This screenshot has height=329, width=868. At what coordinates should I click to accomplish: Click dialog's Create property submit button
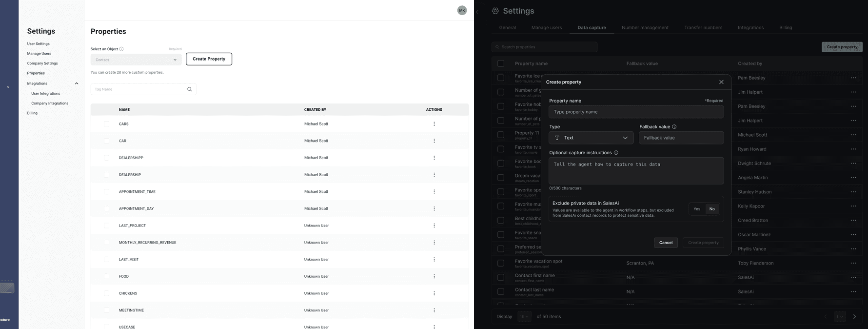coord(703,243)
